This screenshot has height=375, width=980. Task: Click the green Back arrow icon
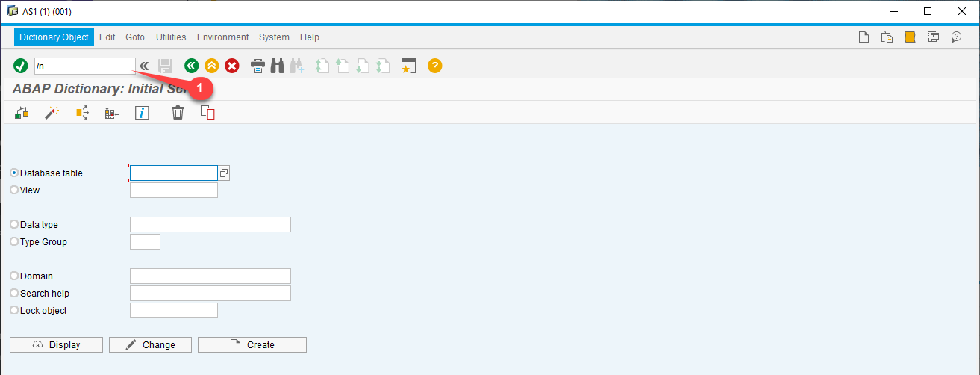(x=192, y=66)
